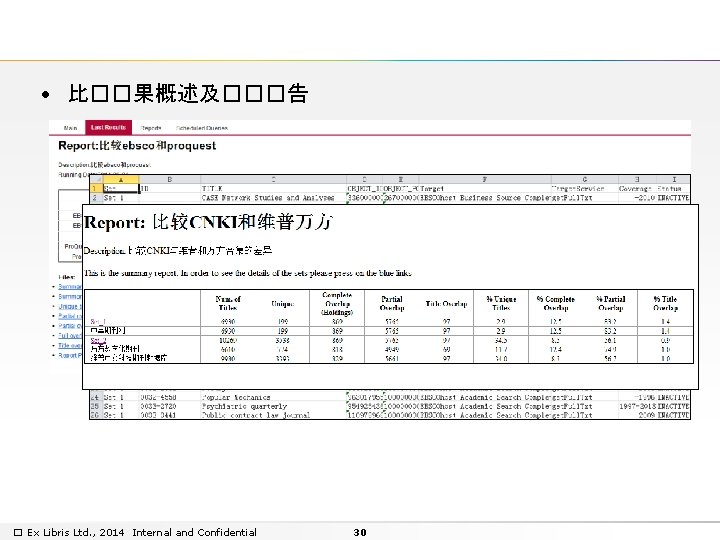Select spreadsheet row header 2

point(96,198)
